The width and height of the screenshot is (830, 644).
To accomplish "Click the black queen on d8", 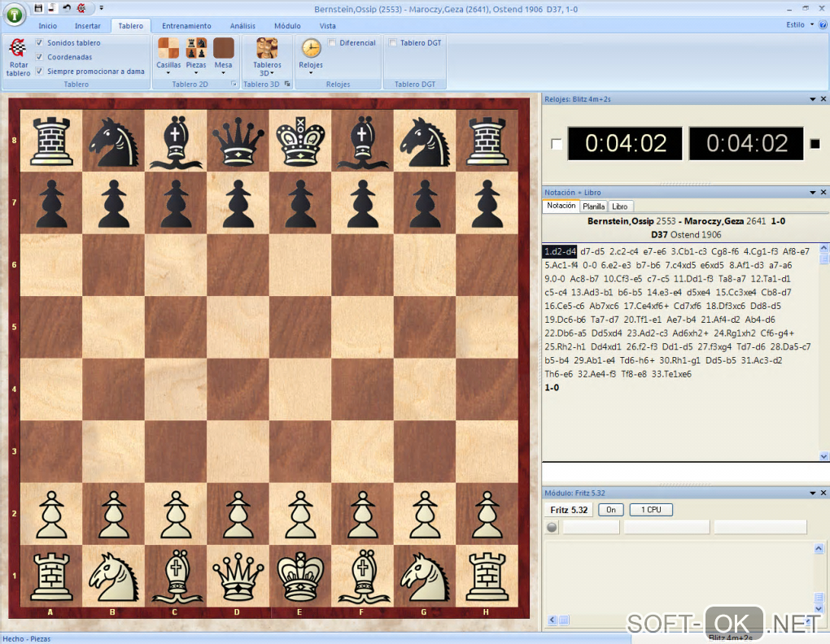I will point(238,141).
